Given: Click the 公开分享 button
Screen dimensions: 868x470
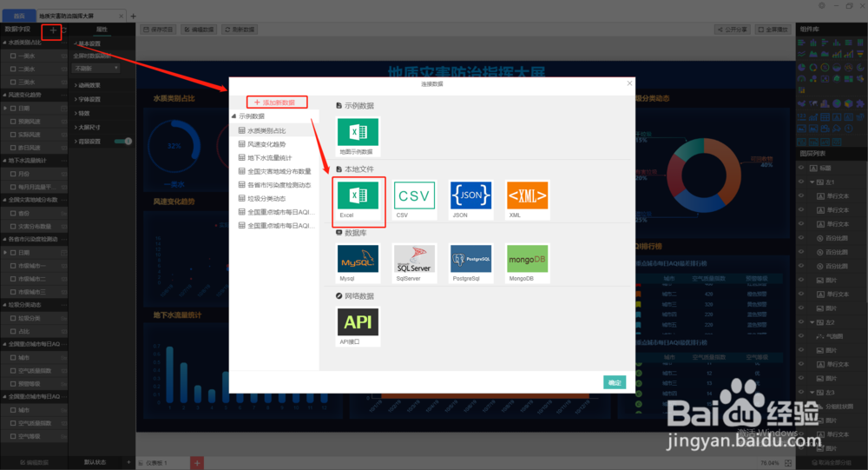Looking at the screenshot, I should point(733,30).
